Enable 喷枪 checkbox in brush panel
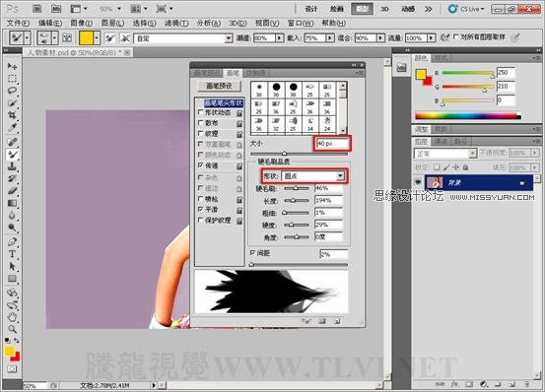The width and height of the screenshot is (545, 392). [x=200, y=199]
